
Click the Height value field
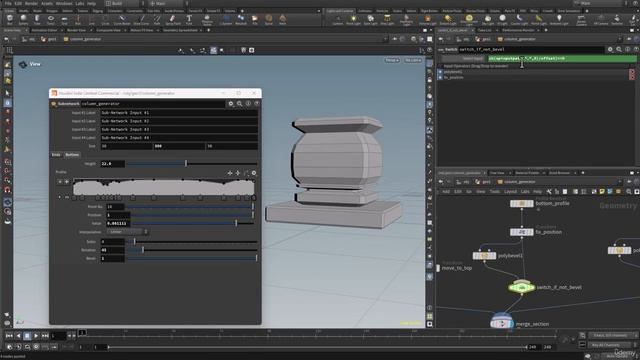point(112,164)
